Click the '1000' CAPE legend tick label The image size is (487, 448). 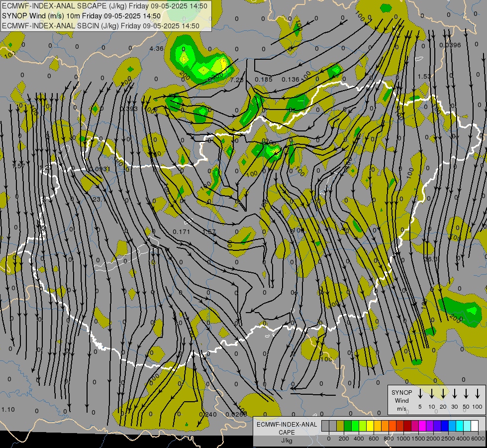tap(403, 439)
